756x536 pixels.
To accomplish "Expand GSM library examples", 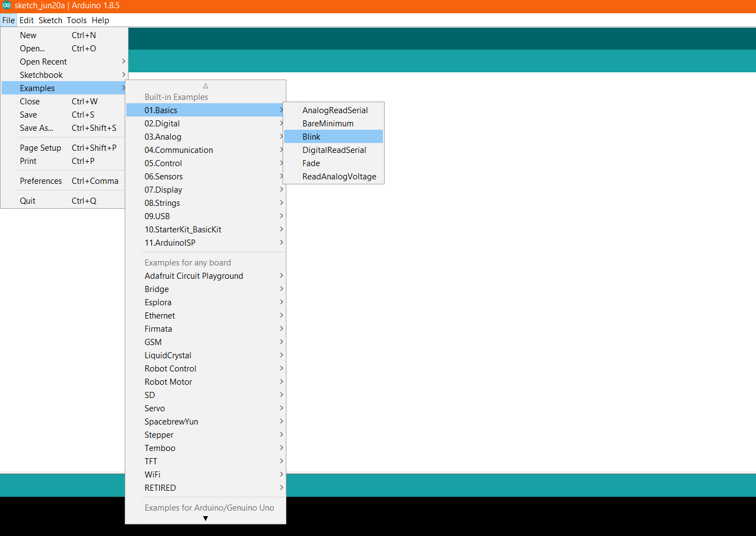I will (205, 342).
